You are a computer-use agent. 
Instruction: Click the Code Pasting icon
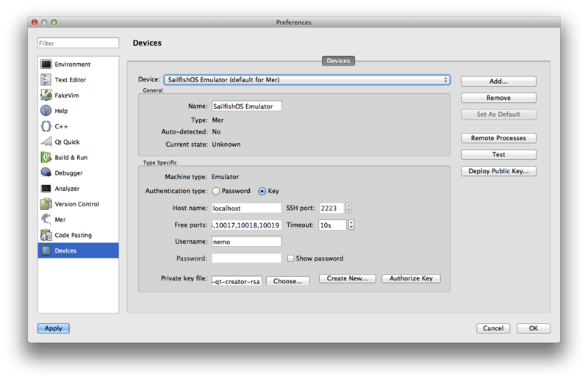[x=46, y=235]
